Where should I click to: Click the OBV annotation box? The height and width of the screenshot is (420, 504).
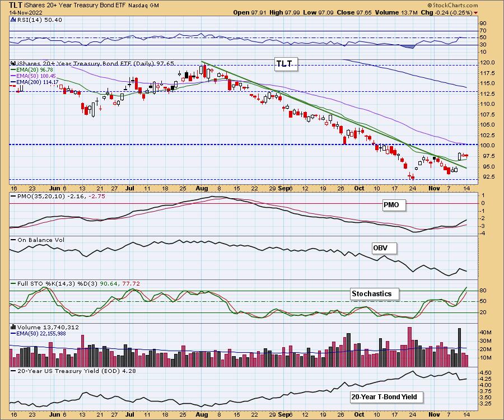click(384, 248)
